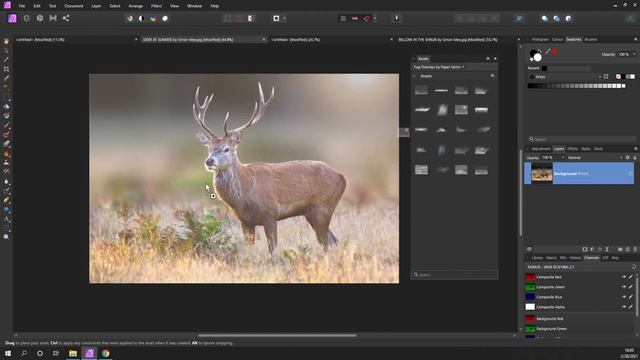Pick the colour picker eyedropper icon

pos(547,52)
